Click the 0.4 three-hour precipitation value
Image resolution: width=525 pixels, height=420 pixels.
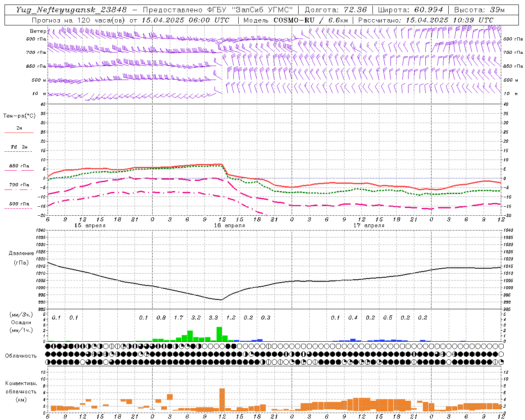pyautogui.click(x=353, y=318)
